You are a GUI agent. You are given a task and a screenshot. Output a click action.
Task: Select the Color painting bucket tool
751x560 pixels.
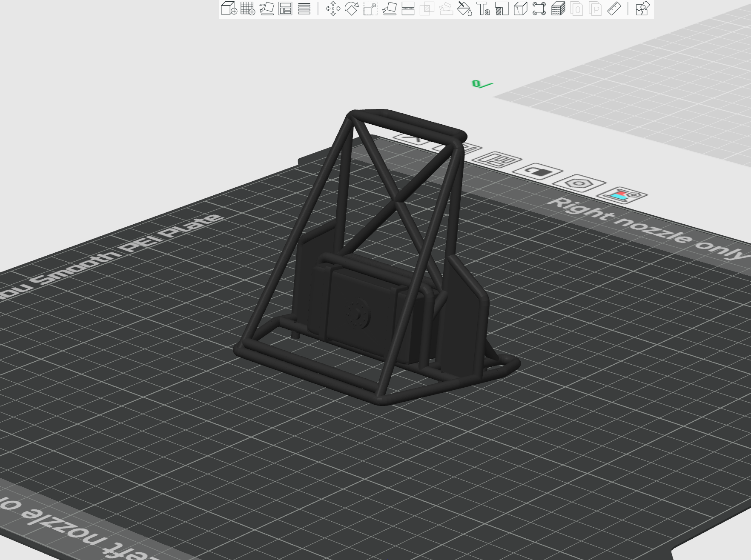(464, 9)
